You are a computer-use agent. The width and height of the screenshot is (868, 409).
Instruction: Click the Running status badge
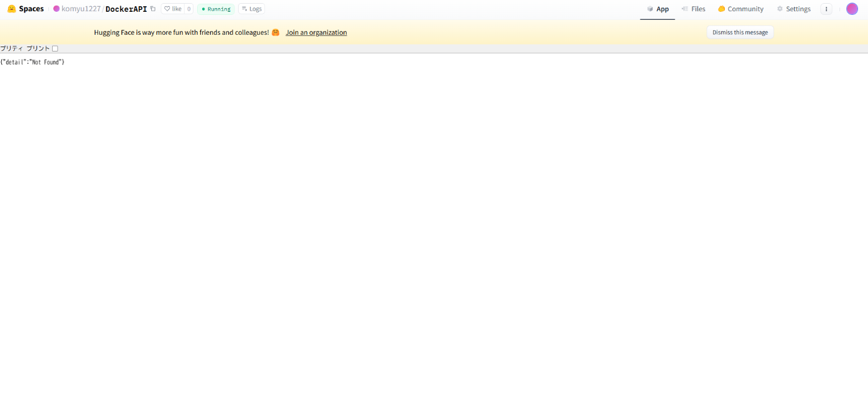216,9
